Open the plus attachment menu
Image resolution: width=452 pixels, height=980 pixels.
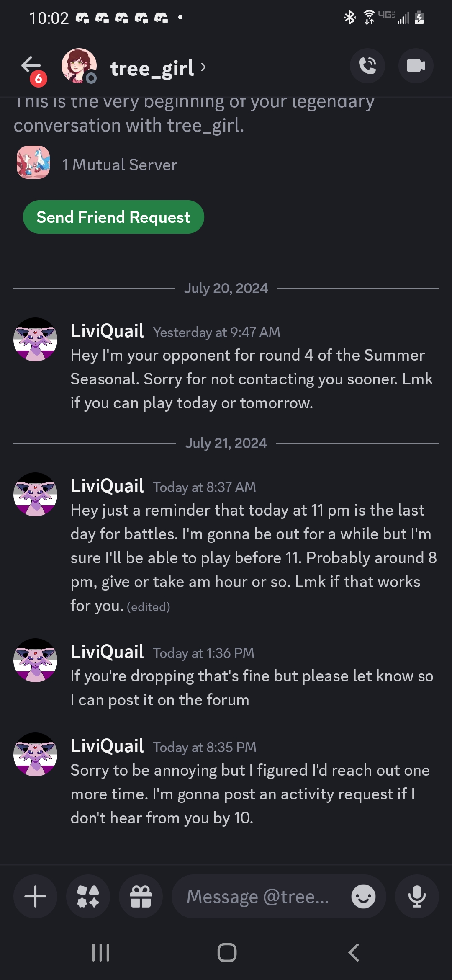(x=36, y=897)
